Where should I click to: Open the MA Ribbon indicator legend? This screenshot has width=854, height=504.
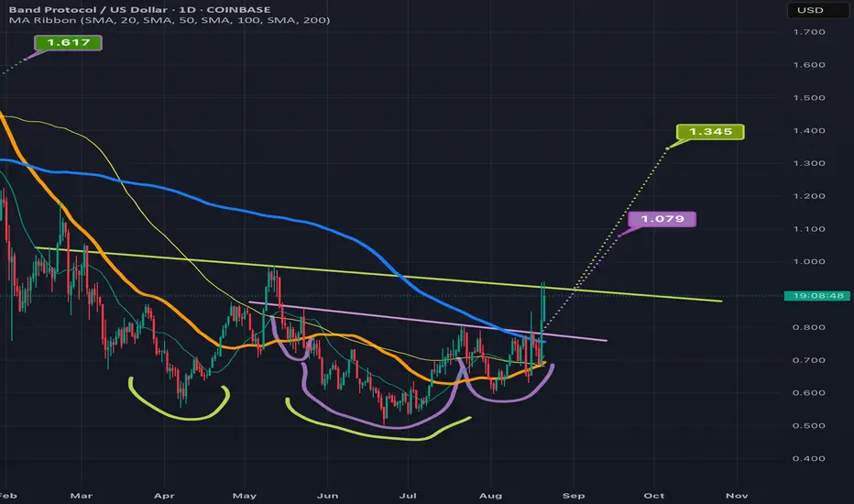[170, 20]
